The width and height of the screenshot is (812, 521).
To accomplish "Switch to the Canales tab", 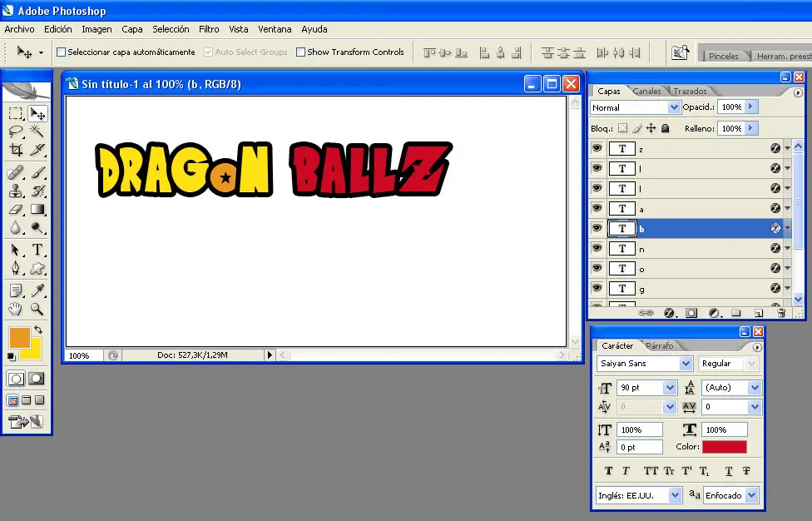I will tap(646, 92).
